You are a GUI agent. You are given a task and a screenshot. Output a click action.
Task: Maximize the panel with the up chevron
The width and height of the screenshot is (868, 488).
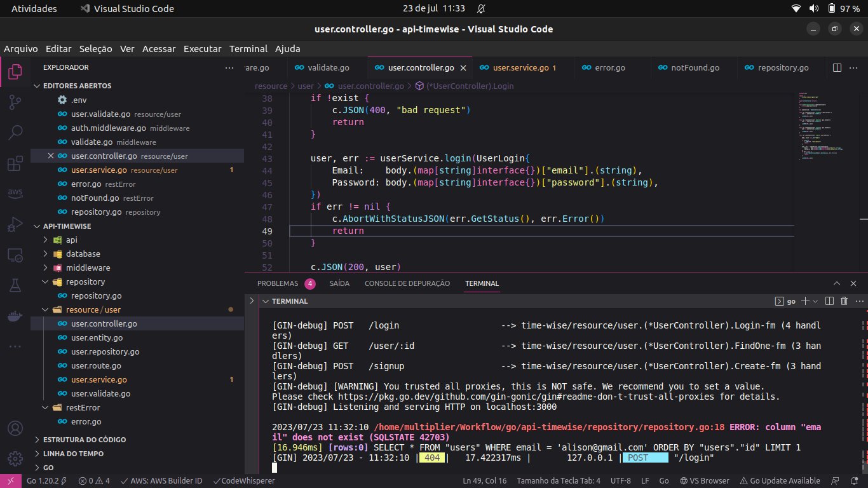pyautogui.click(x=837, y=283)
